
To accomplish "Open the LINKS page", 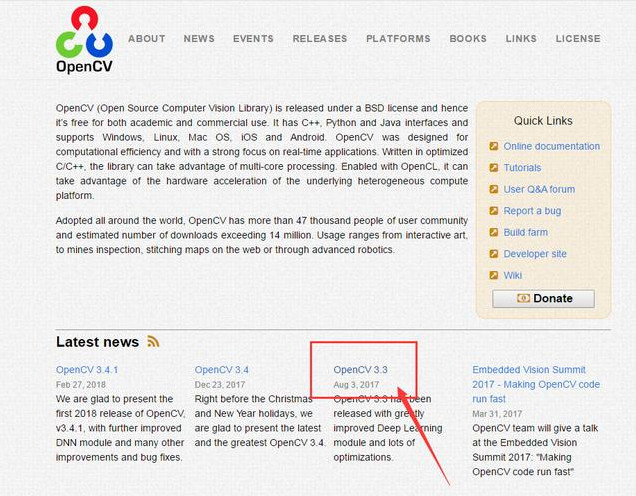I will coord(521,39).
